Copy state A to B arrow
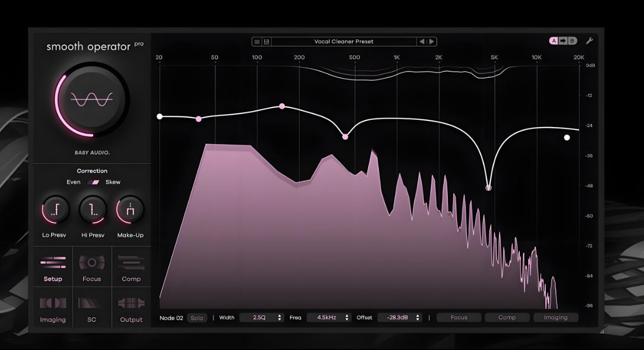644x350 pixels. 563,40
